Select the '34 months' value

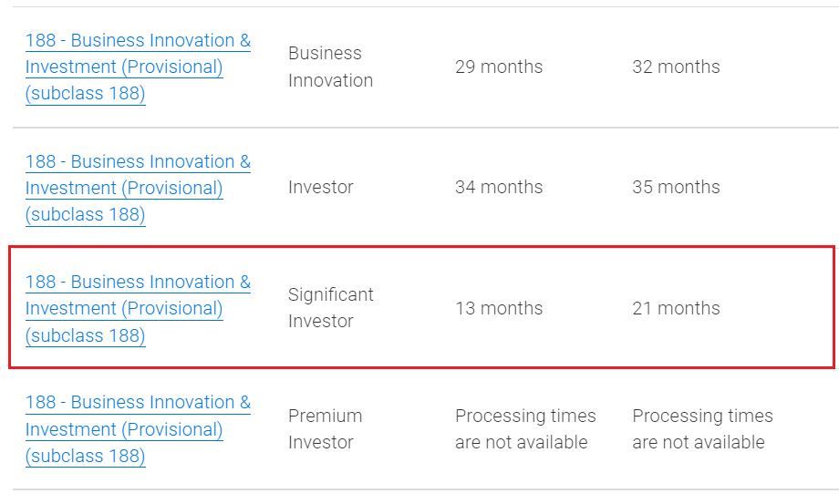tap(499, 188)
